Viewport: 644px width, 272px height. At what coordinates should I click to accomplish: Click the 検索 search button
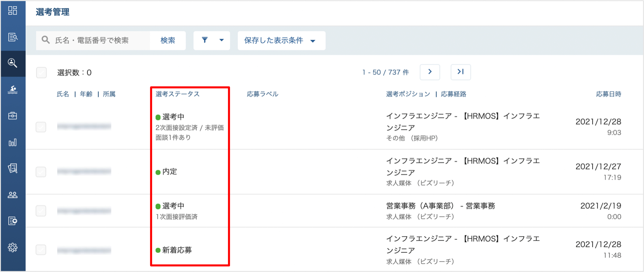(x=168, y=40)
